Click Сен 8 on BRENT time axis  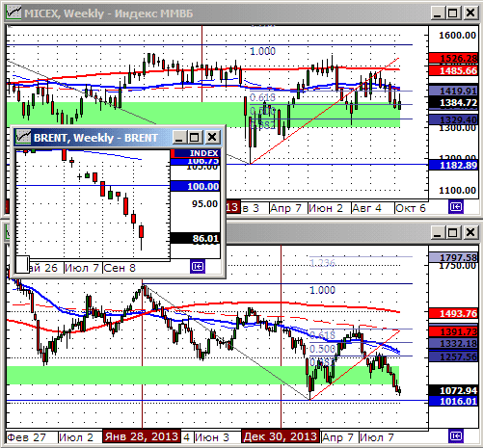tap(120, 268)
